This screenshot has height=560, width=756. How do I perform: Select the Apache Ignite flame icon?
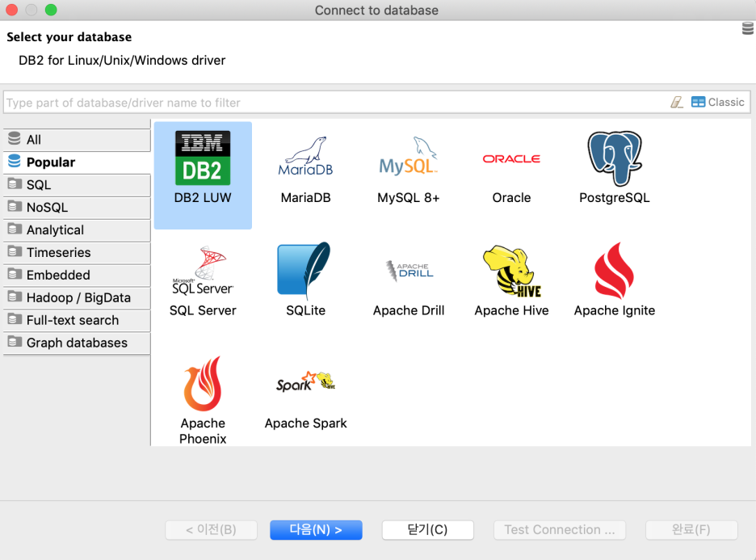pos(614,272)
